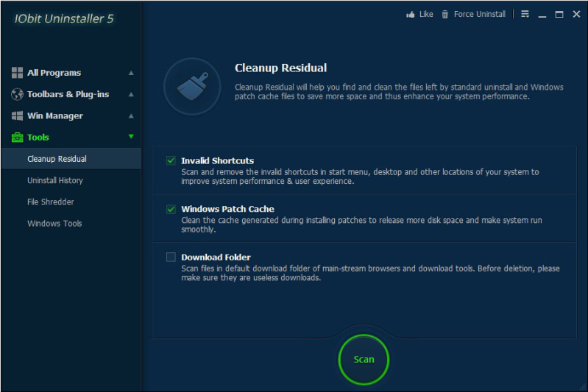Click the Force Uninstall trash icon
The image size is (588, 392).
tap(444, 15)
